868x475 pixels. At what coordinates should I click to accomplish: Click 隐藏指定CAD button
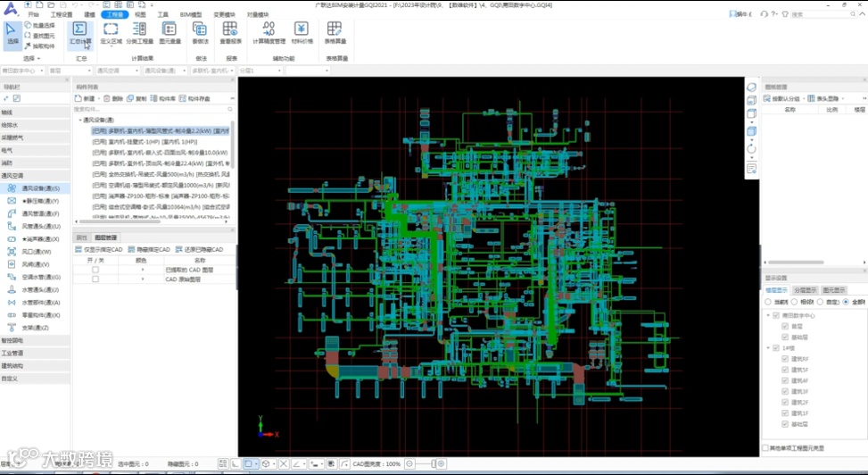tap(149, 250)
